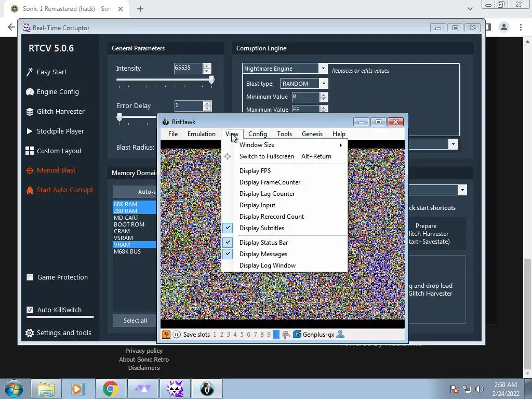Screen dimensions: 532x399
Task: Open a new Chrome tab
Action: tap(140, 9)
